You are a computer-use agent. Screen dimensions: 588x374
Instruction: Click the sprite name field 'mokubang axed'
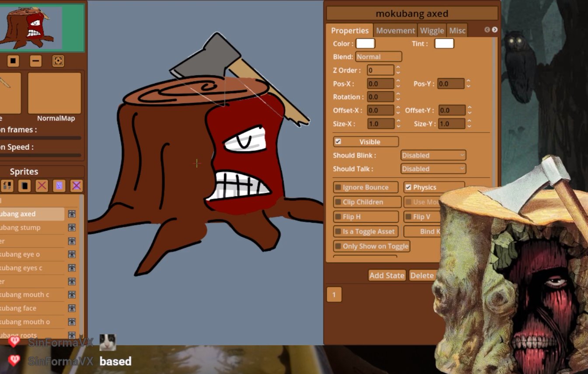(412, 14)
